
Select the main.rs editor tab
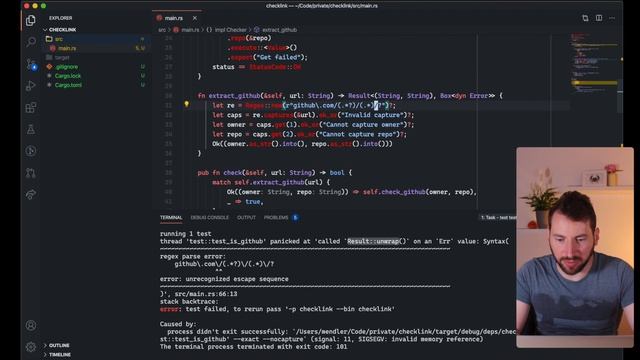coord(173,18)
